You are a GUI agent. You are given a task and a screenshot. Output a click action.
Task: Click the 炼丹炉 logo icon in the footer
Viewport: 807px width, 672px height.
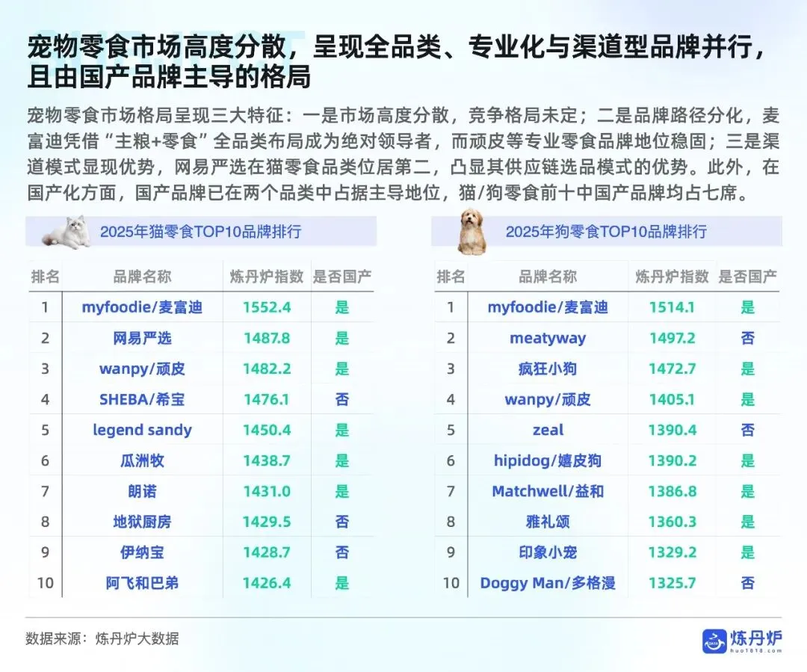coord(714,641)
